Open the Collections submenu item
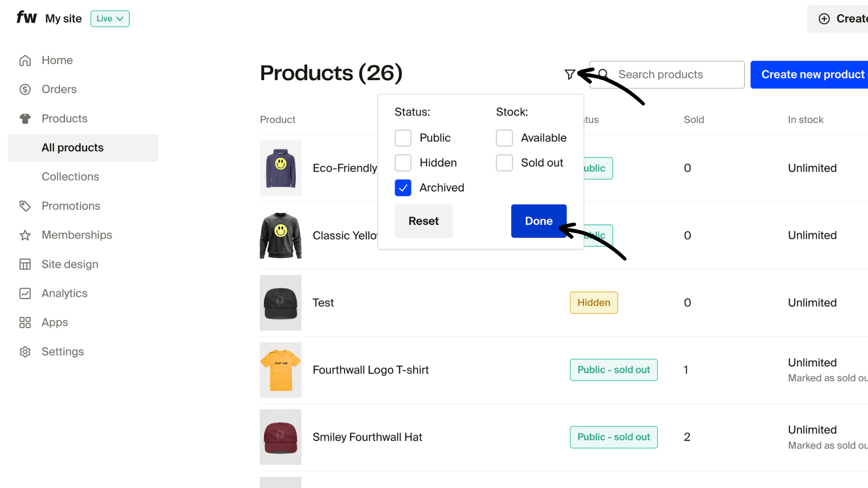The image size is (868, 488). tap(70, 177)
